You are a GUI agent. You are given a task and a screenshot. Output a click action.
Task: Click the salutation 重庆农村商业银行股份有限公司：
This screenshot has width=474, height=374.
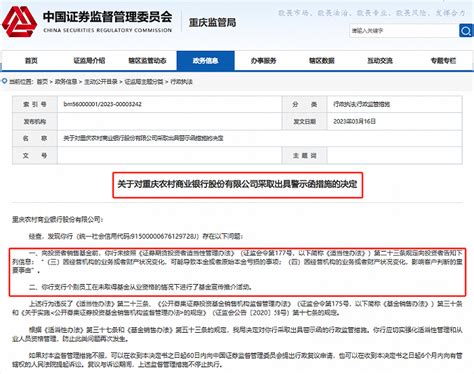(58, 219)
